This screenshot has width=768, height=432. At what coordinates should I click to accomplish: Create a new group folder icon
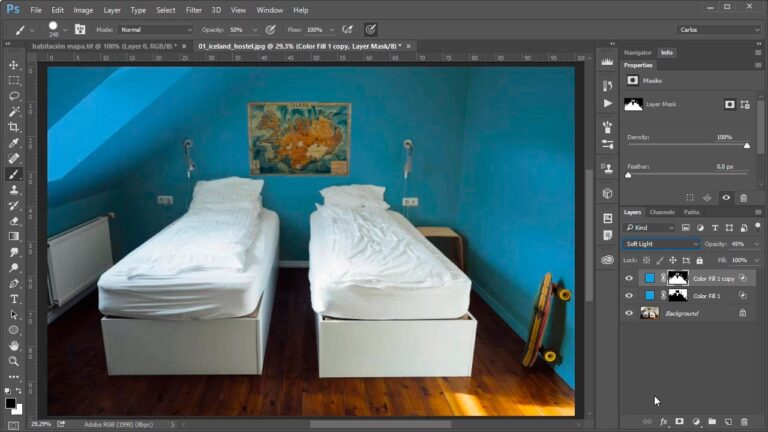[712, 422]
